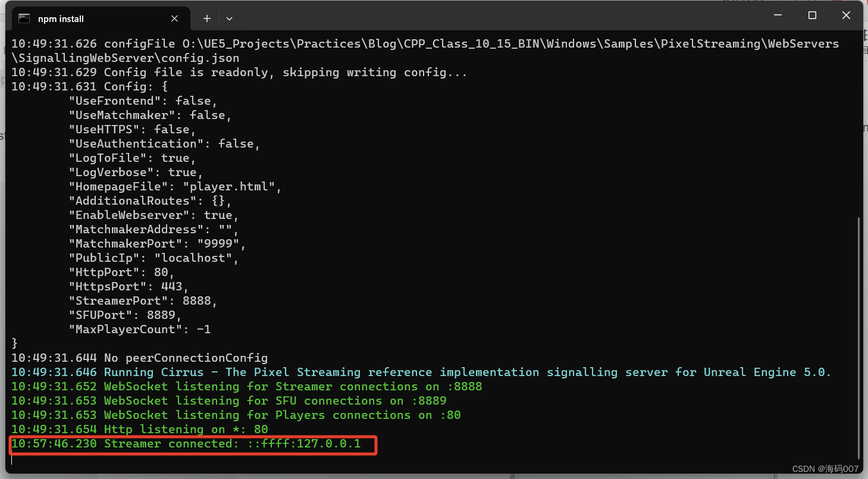Click the "LogVerbose": true line
This screenshot has height=479, width=868.
tap(136, 172)
